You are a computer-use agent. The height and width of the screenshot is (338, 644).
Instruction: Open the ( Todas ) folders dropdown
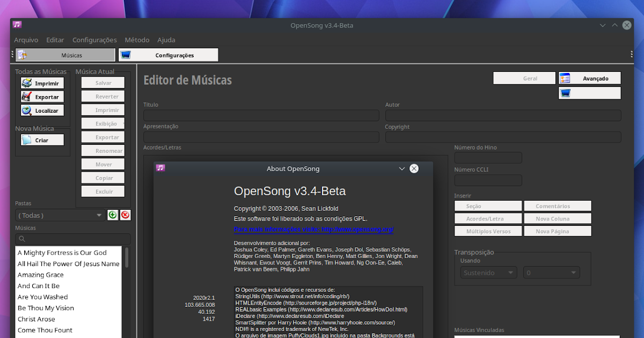click(x=59, y=215)
